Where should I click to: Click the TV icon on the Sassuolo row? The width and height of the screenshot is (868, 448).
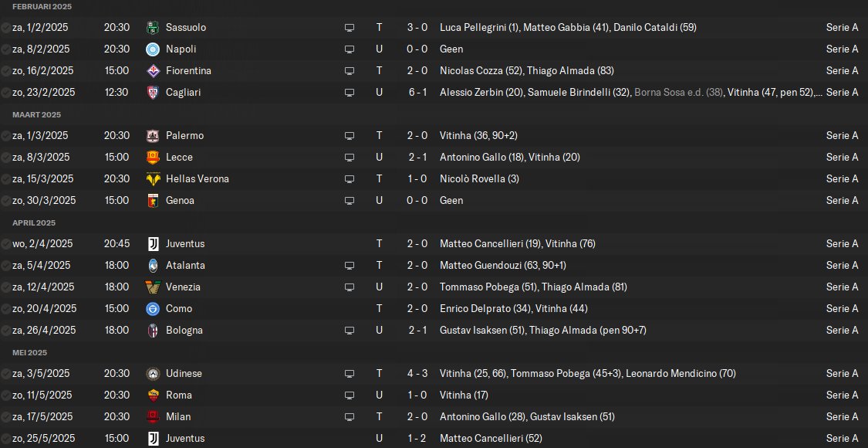(x=350, y=27)
